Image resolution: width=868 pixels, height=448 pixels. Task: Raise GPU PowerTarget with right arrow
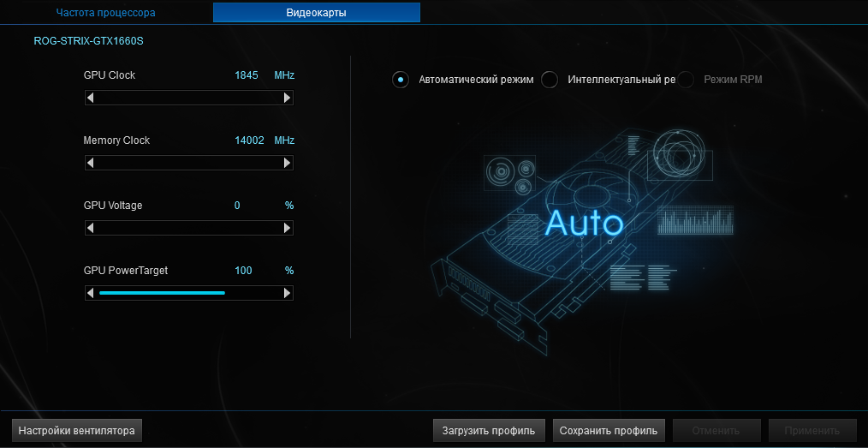pyautogui.click(x=288, y=293)
